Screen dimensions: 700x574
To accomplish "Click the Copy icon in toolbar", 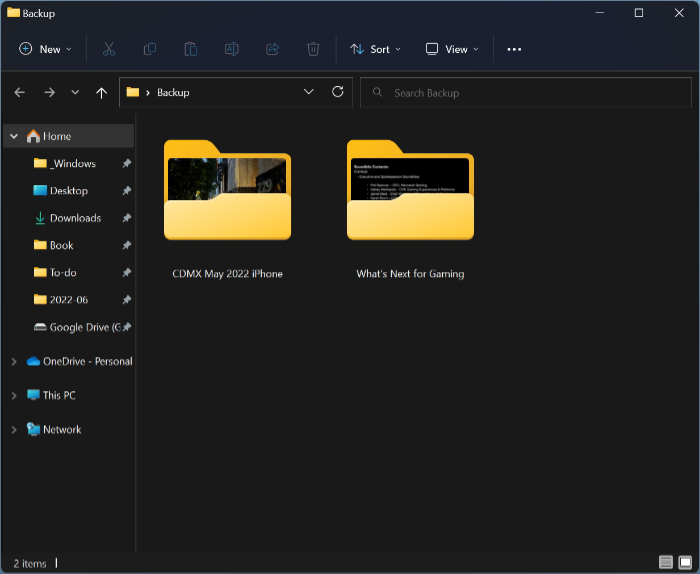I will (150, 49).
